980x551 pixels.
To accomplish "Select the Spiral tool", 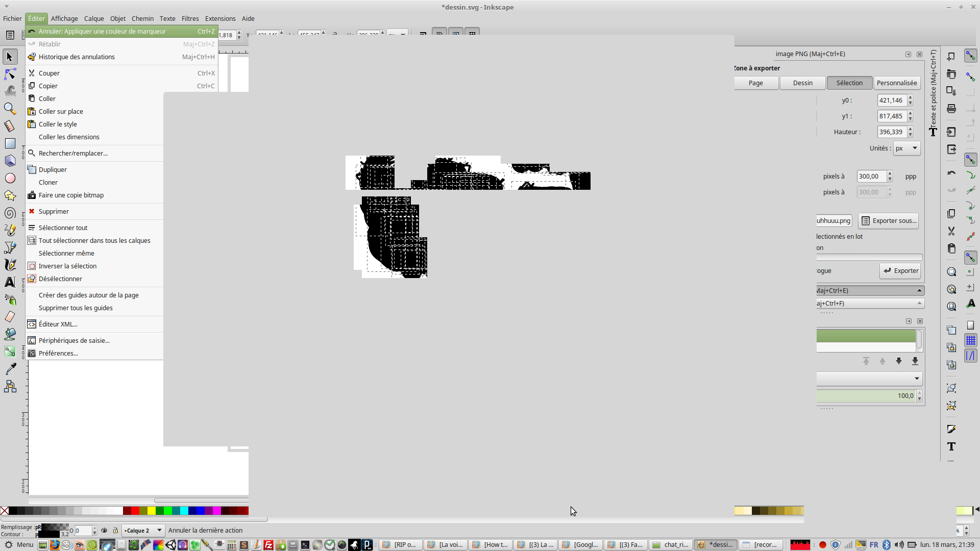I will point(10,213).
